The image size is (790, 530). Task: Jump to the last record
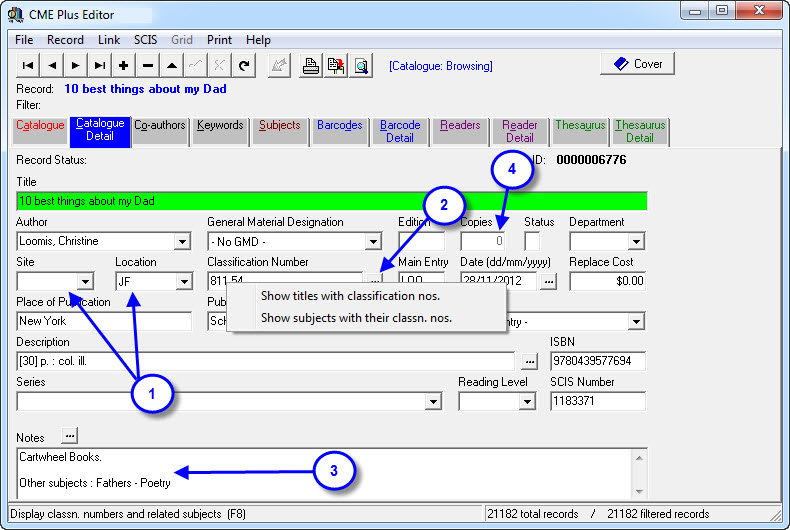[100, 66]
